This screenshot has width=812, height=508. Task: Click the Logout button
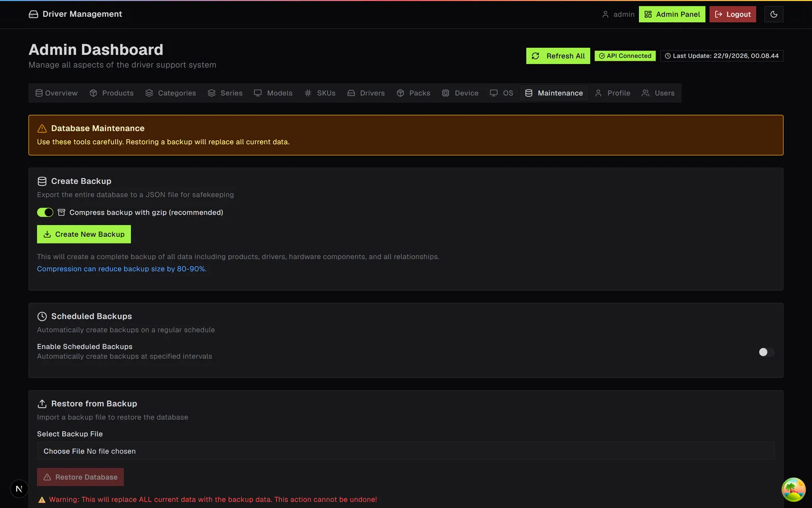tap(733, 14)
